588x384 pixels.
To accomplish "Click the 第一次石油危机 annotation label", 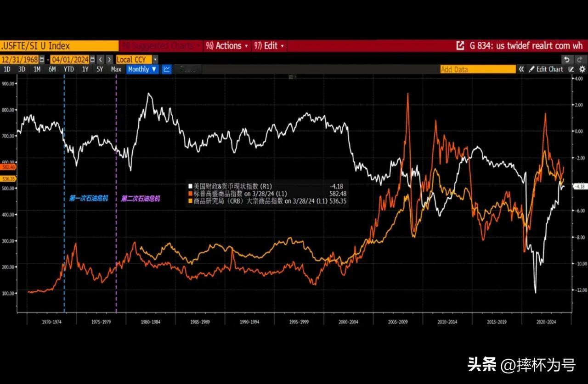I will click(88, 199).
